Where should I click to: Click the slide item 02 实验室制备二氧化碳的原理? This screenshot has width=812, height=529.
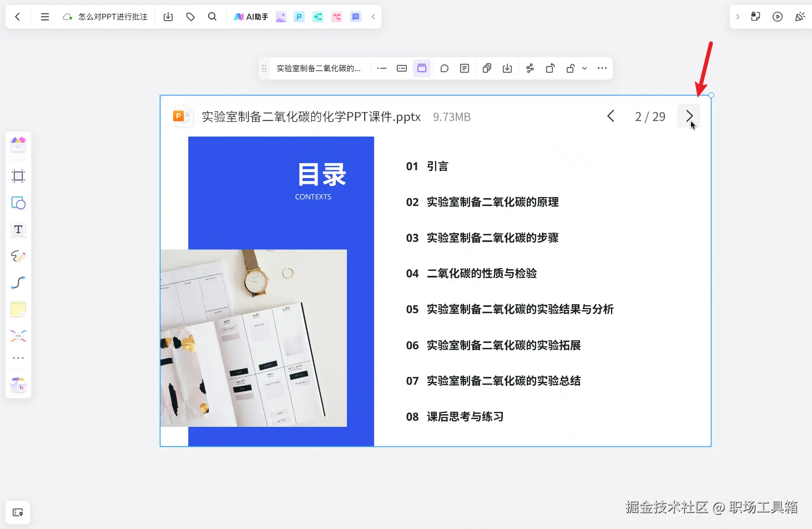click(x=482, y=202)
